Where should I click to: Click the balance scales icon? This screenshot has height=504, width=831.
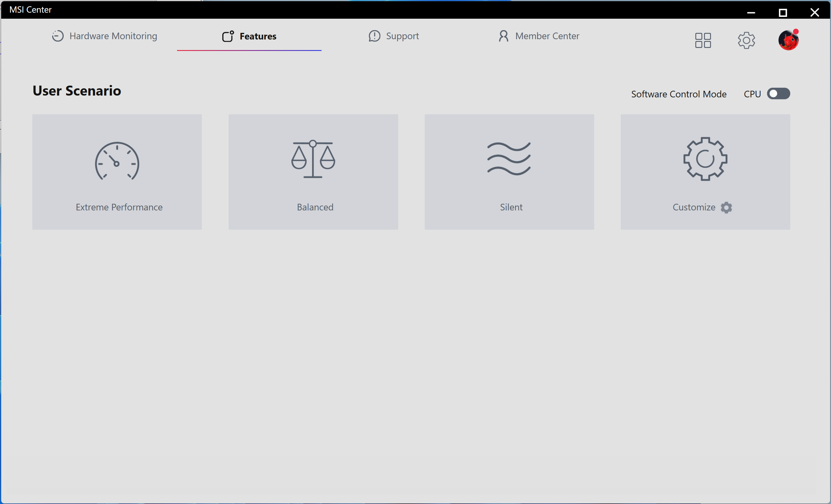click(x=313, y=159)
